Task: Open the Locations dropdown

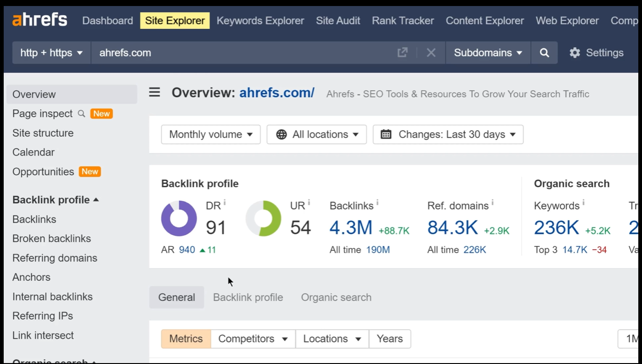Action: (332, 339)
